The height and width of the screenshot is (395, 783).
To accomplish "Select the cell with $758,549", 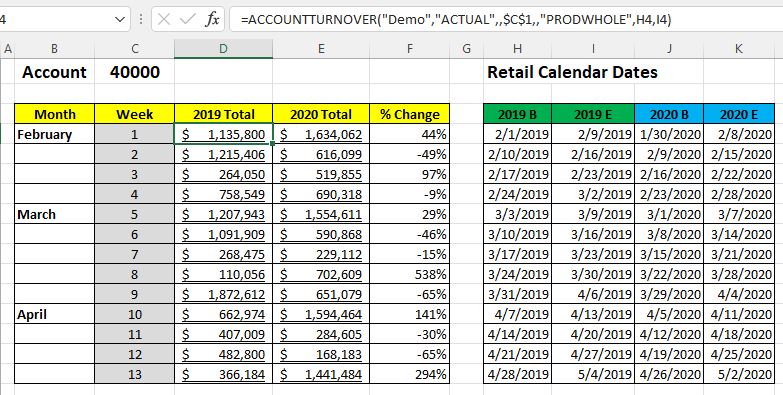I will (x=224, y=194).
